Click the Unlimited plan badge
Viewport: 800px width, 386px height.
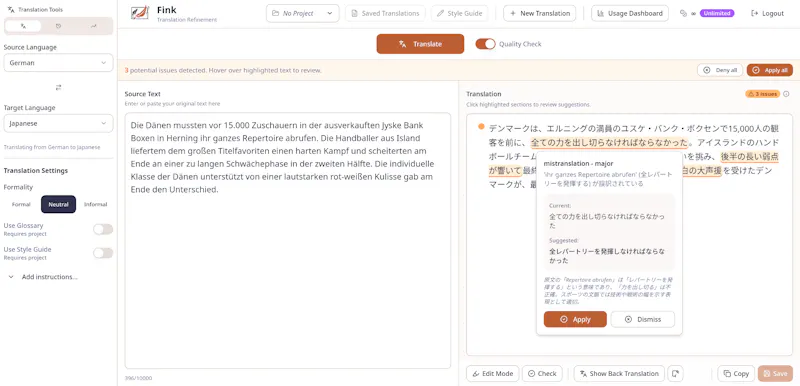pyautogui.click(x=717, y=13)
